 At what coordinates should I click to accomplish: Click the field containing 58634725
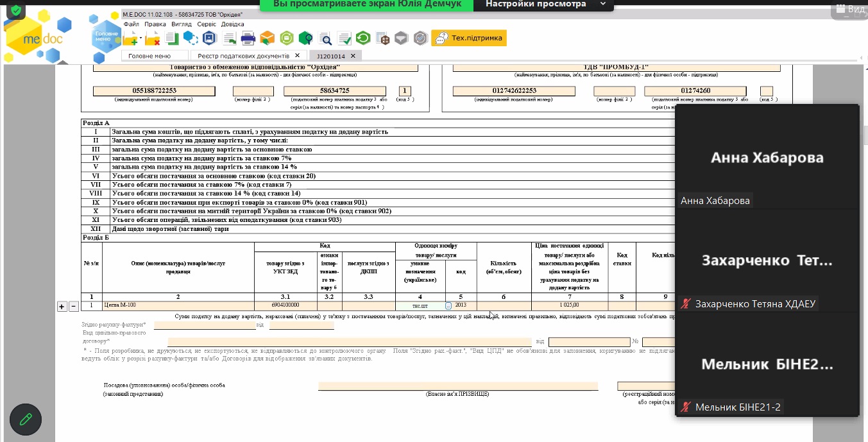point(335,91)
